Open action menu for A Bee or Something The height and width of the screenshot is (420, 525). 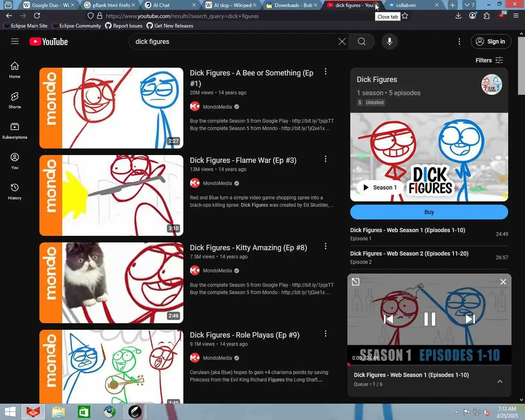point(326,72)
